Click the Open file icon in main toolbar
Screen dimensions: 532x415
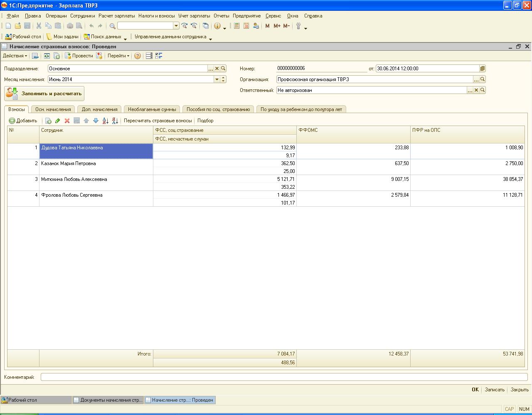point(18,26)
